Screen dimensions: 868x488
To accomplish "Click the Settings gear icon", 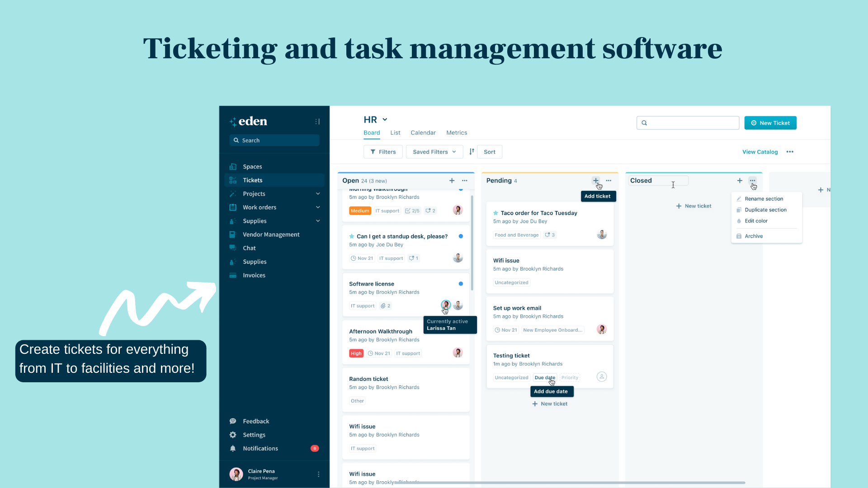I will click(x=233, y=435).
